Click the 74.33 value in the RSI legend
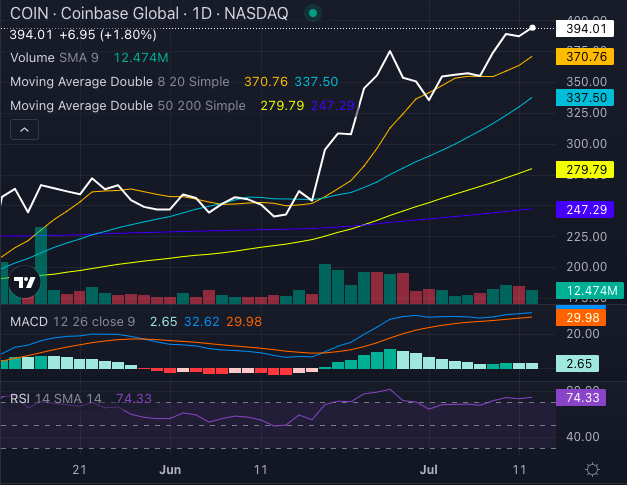627x485 pixels. 134,399
